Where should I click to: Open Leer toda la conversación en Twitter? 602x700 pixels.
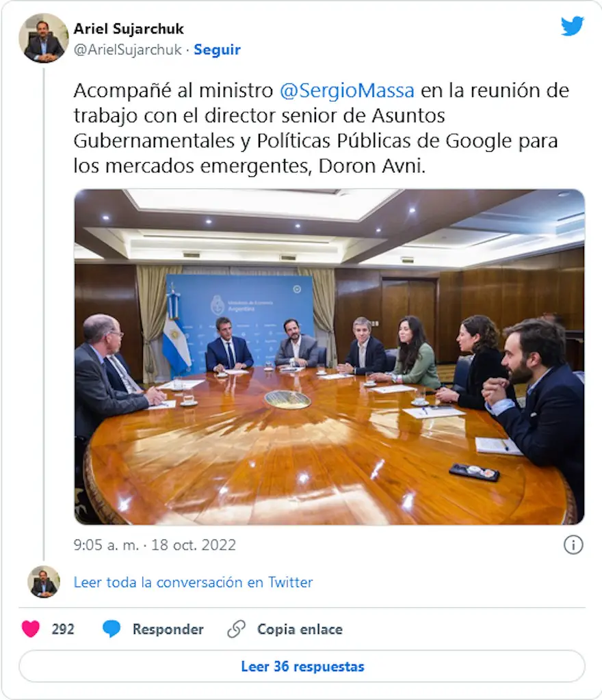[193, 582]
